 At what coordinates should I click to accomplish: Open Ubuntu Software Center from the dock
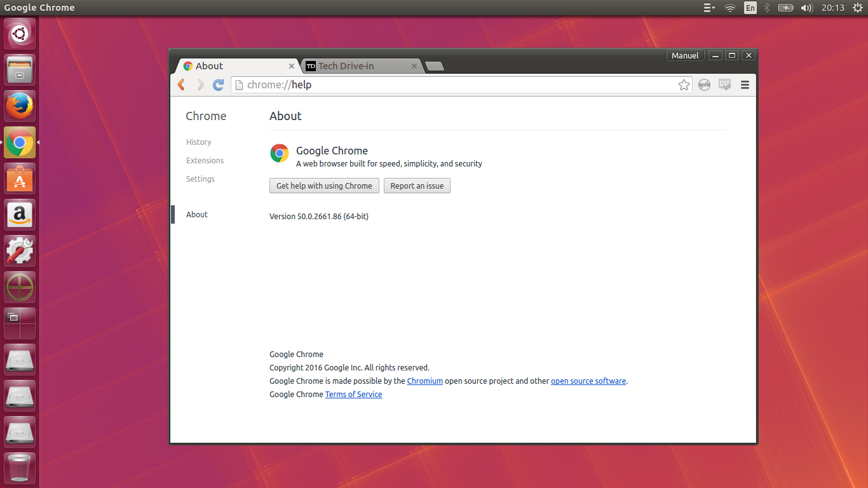coord(19,179)
